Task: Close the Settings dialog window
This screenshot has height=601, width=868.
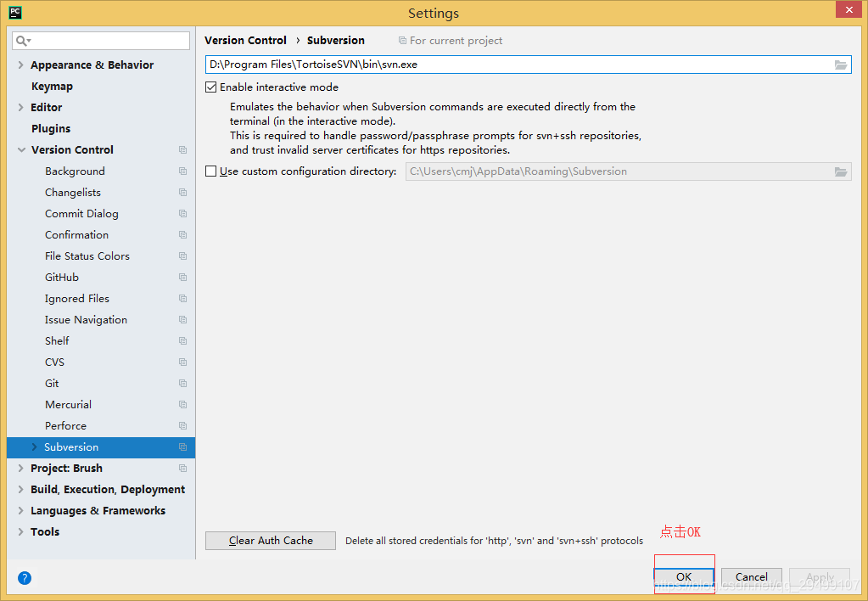Action: pos(849,9)
